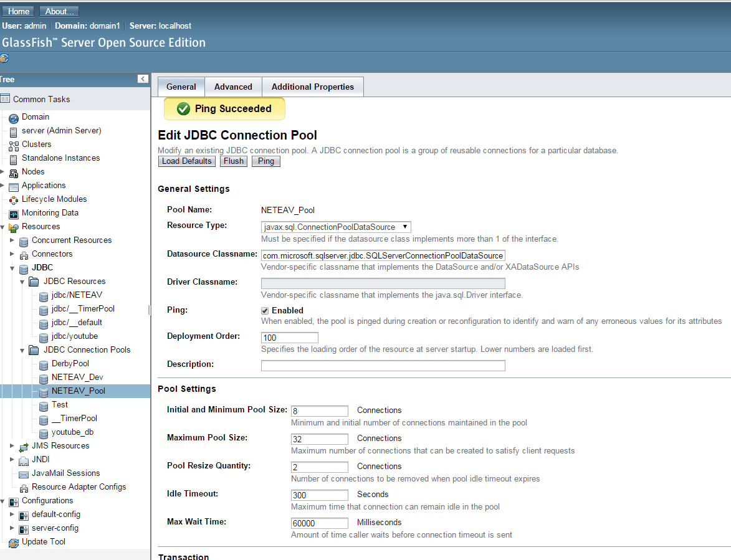Click the JNDI icon in tree
The height and width of the screenshot is (560, 731).
(24, 461)
